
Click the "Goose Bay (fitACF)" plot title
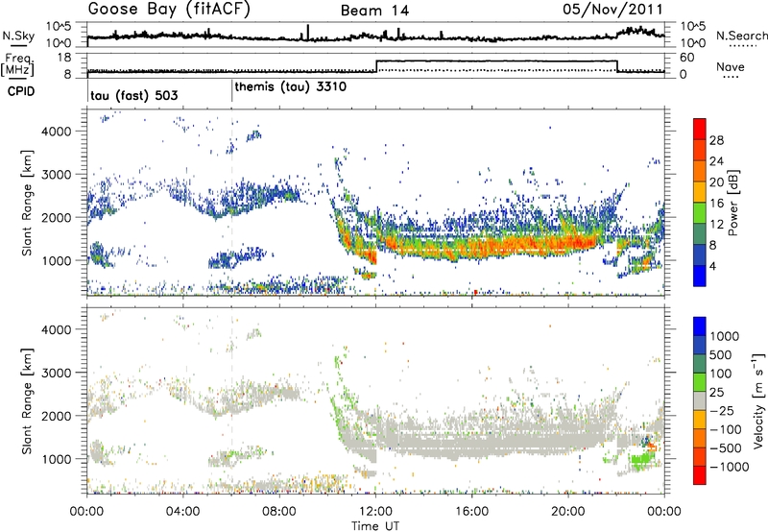pos(169,10)
